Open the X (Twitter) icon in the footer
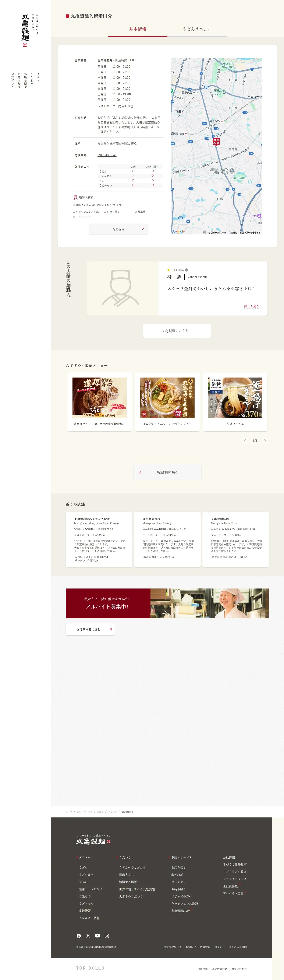 (x=88, y=936)
